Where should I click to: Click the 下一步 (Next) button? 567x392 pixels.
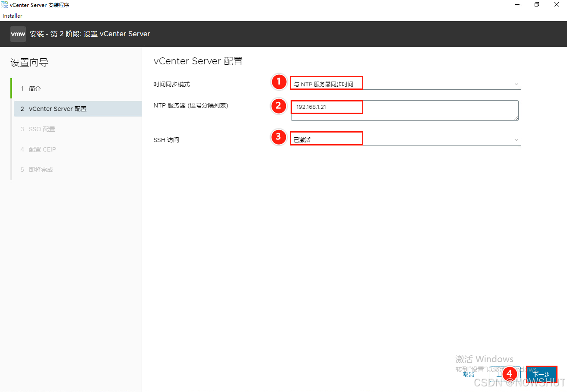[541, 374]
